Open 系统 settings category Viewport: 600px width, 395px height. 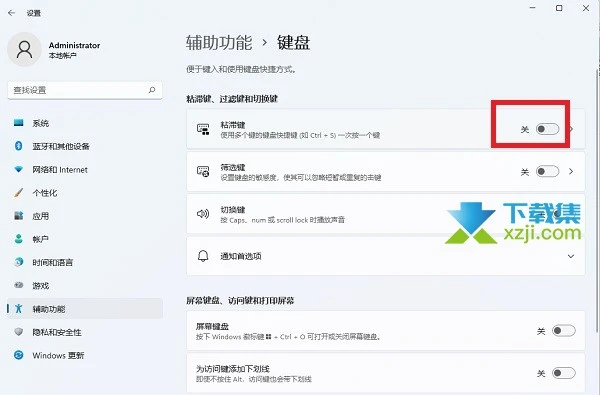[85, 123]
